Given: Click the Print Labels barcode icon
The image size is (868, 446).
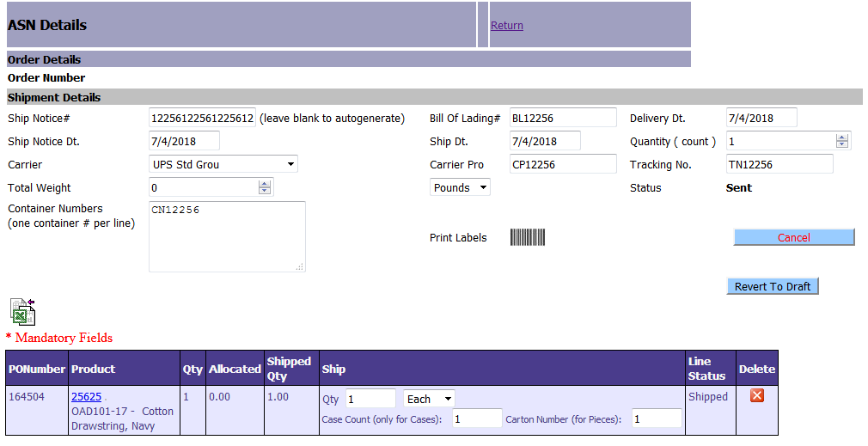Looking at the screenshot, I should coord(528,237).
